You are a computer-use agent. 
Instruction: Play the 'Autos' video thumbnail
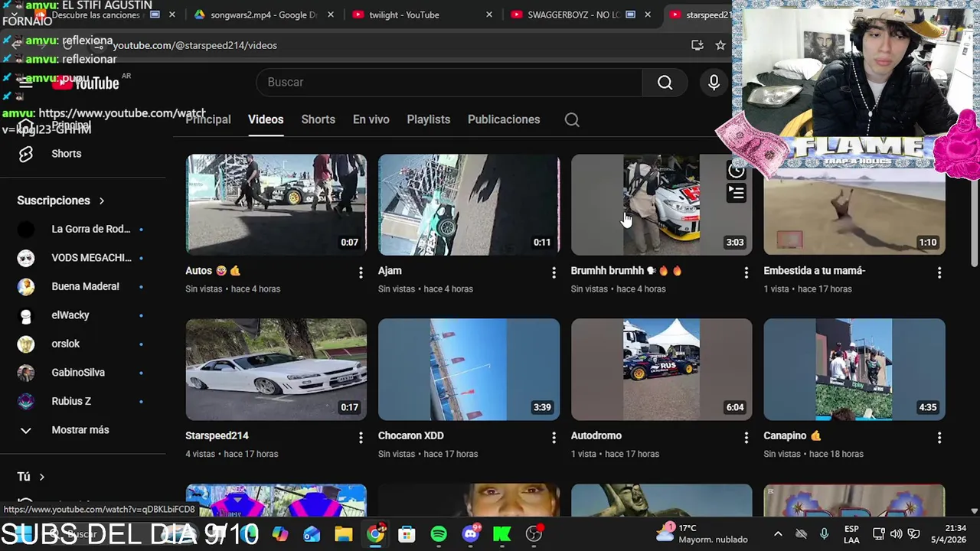(276, 204)
